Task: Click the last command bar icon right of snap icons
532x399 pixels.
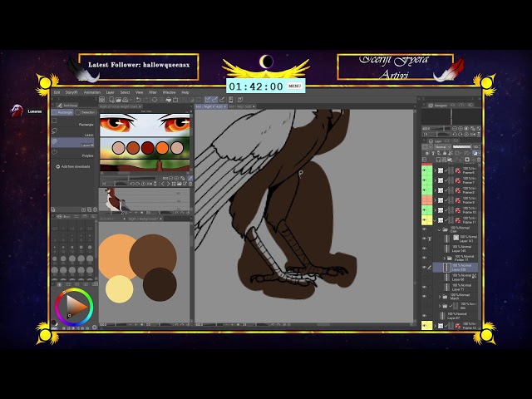Action: (x=240, y=100)
